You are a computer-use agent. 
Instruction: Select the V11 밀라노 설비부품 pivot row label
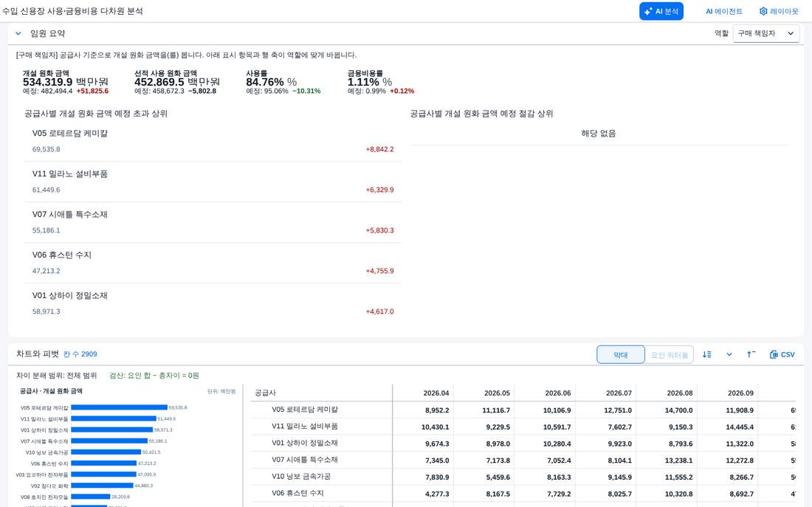click(x=304, y=427)
